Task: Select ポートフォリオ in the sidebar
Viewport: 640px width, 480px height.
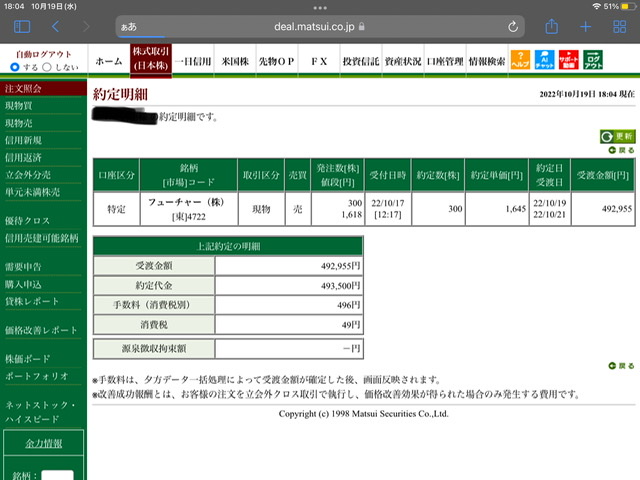Action: pyautogui.click(x=36, y=376)
